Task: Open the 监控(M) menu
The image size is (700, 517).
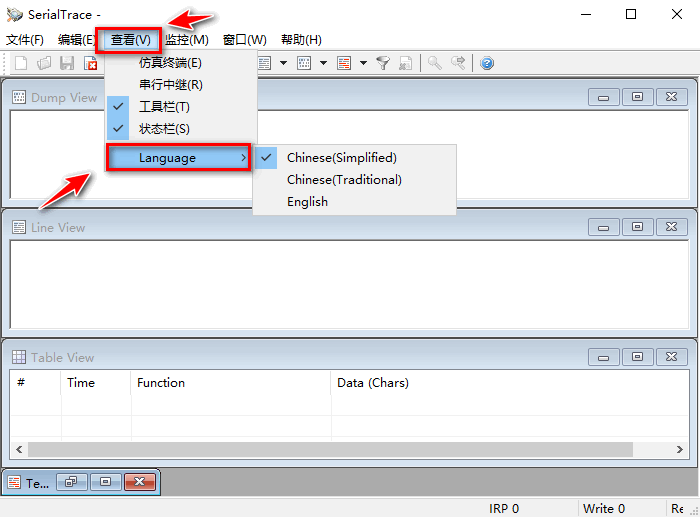Action: (186, 40)
